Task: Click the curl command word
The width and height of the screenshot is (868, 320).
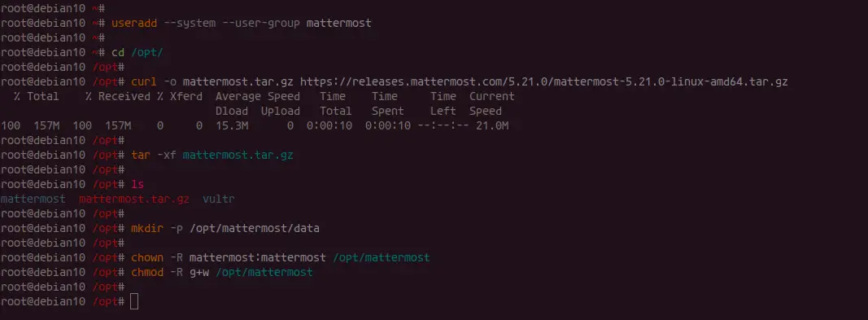Action: pyautogui.click(x=144, y=82)
